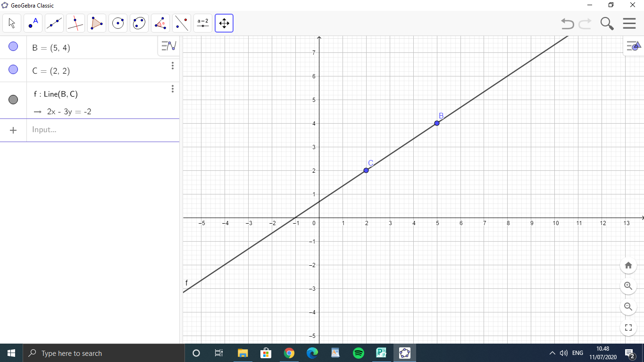Zoom in on the graph

click(628, 286)
